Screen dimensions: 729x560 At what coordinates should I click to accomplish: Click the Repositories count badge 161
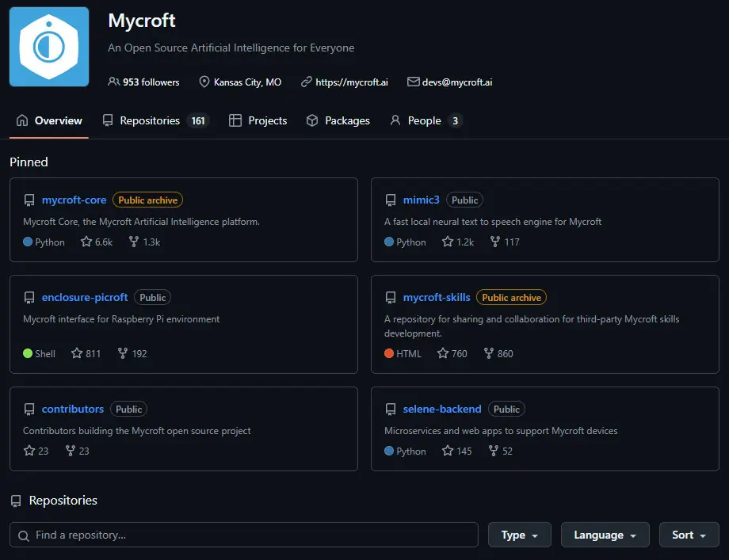(198, 121)
